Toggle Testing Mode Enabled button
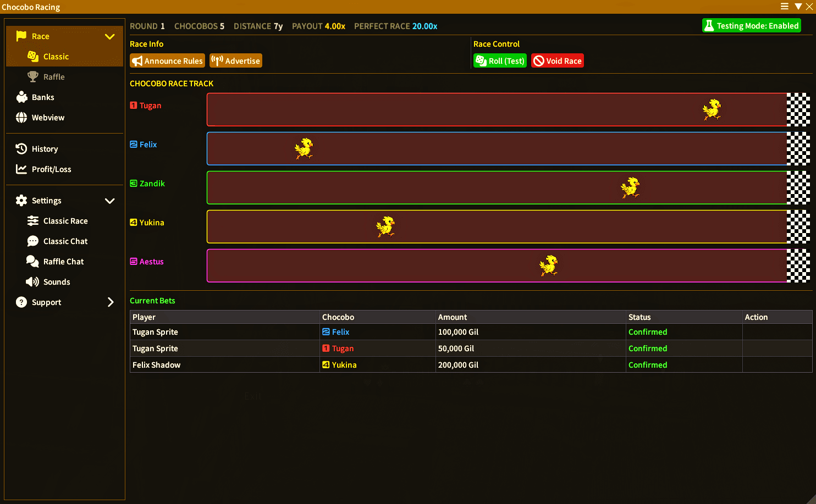Viewport: 816px width, 504px height. [752, 26]
